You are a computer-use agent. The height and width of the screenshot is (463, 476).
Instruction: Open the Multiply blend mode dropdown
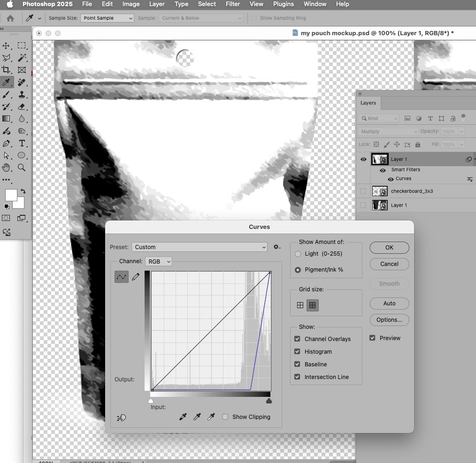pyautogui.click(x=389, y=131)
